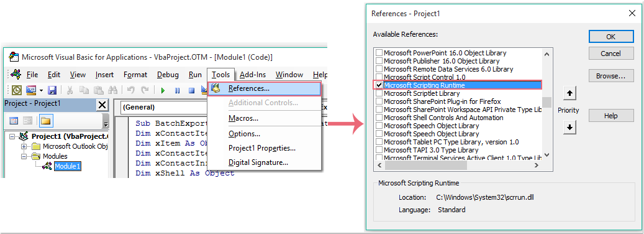
Task: Run the macro with green play icon
Action: pyautogui.click(x=163, y=90)
